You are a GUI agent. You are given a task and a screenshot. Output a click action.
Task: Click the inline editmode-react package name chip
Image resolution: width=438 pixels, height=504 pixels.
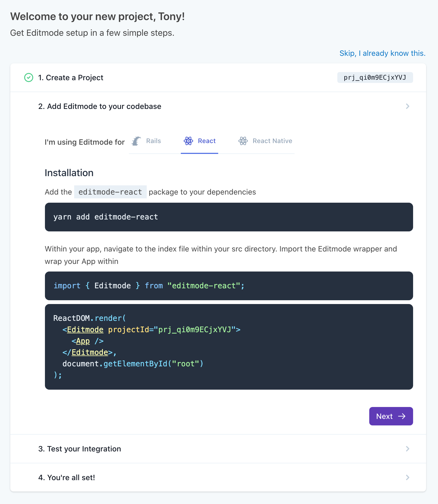(x=110, y=192)
